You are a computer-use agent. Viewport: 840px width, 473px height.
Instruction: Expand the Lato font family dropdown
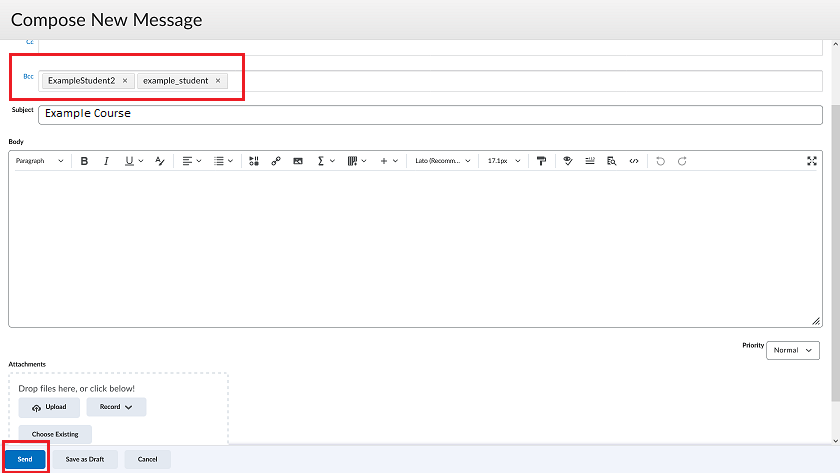[x=443, y=161]
